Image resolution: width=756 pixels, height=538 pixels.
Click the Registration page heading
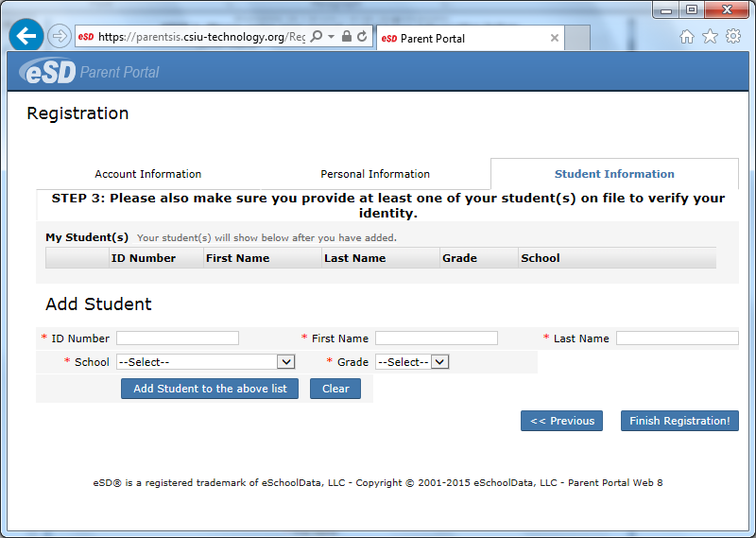click(77, 113)
